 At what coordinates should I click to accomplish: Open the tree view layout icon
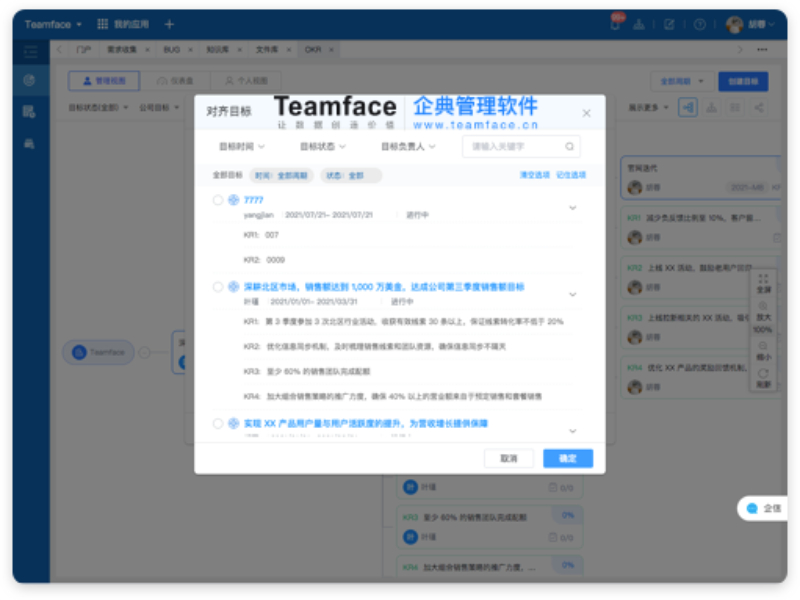(710, 108)
